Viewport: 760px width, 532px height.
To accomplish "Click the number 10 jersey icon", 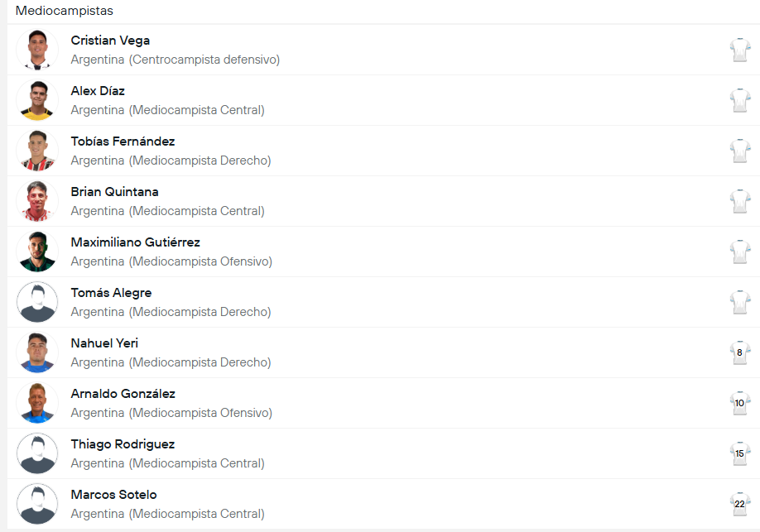I will tap(739, 403).
